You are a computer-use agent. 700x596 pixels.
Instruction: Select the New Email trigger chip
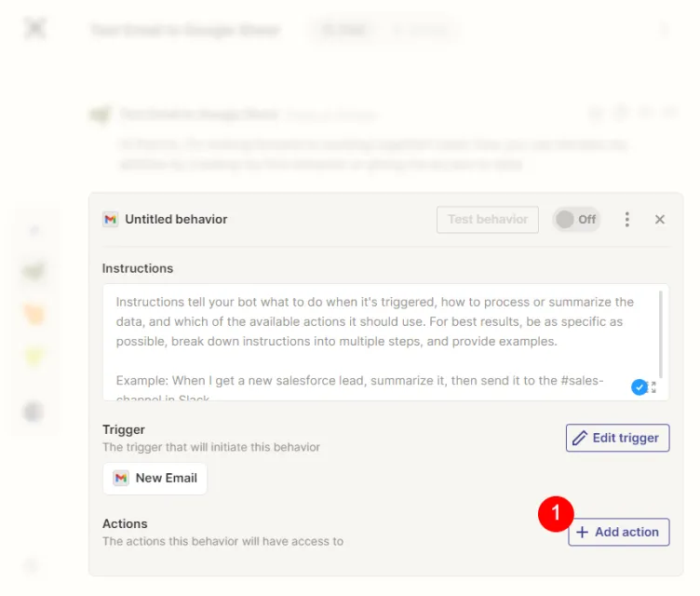click(155, 478)
